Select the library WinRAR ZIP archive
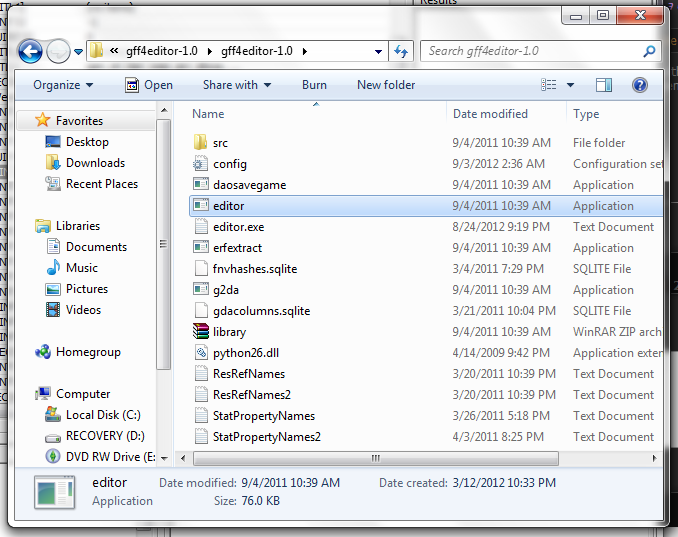Image resolution: width=678 pixels, height=537 pixels. click(229, 332)
